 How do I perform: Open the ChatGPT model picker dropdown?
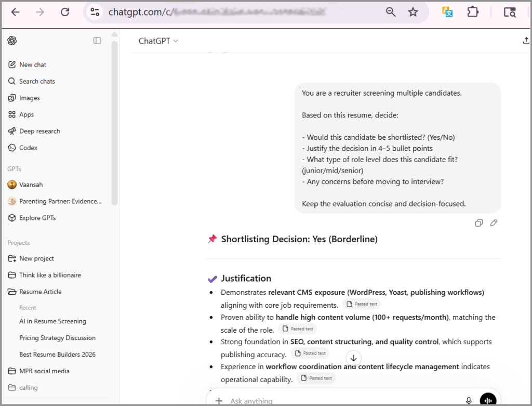click(158, 40)
